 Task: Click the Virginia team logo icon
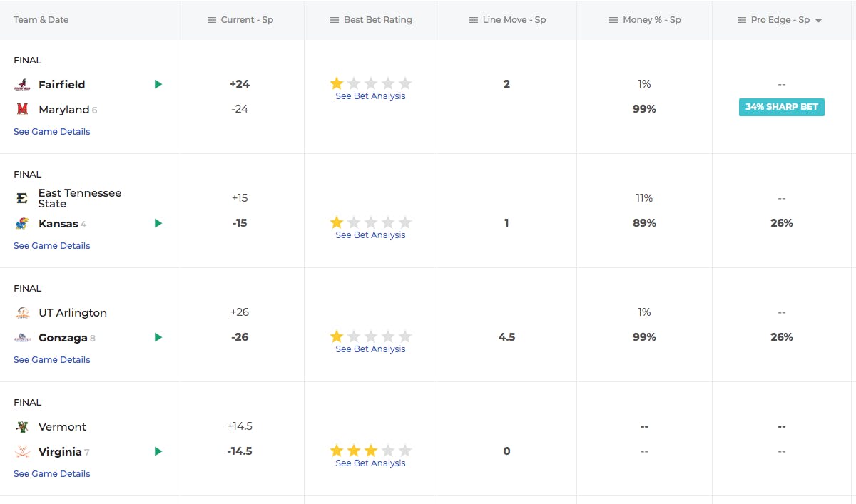[22, 452]
